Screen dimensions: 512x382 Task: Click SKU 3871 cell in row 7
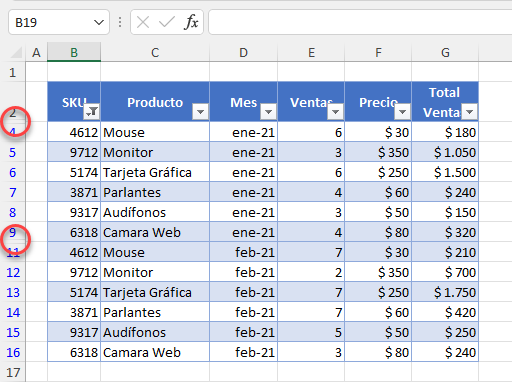click(x=74, y=192)
